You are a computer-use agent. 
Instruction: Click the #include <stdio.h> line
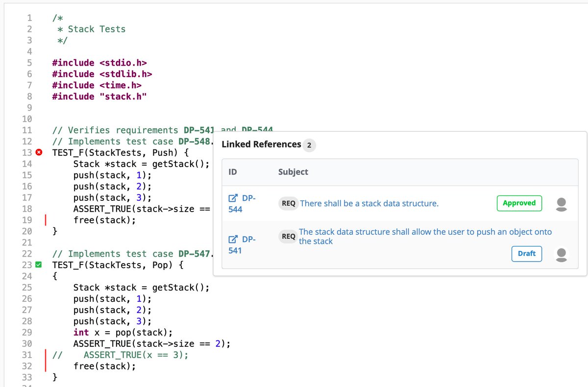(x=99, y=63)
